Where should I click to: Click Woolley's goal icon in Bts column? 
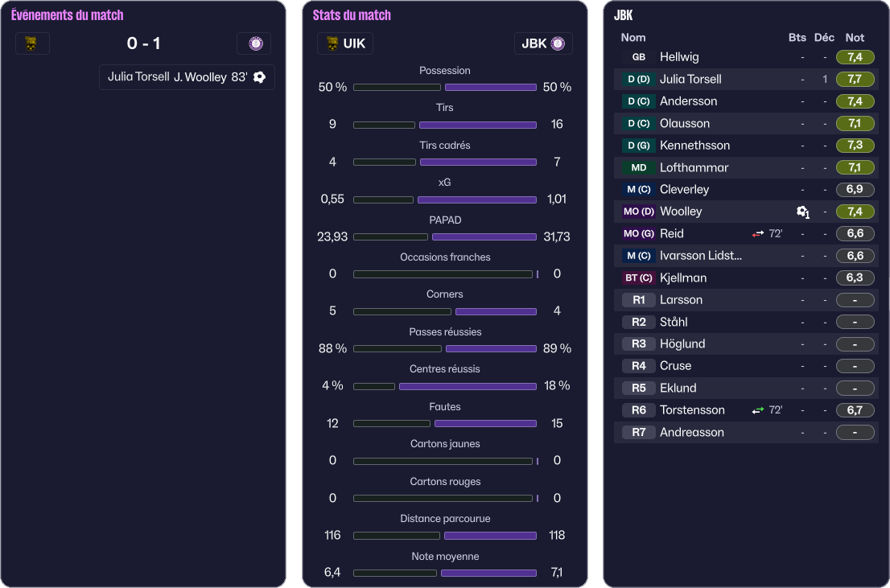pos(801,212)
